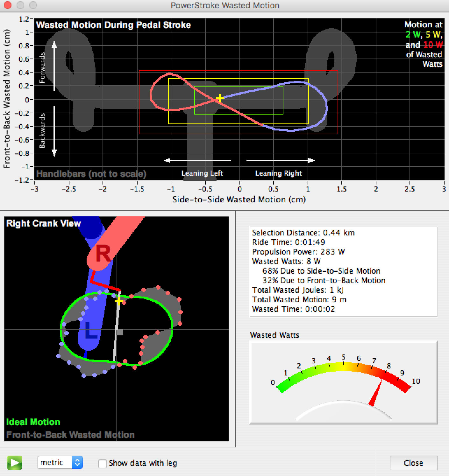This screenshot has height=476, width=449.
Task: Click the 5 mark on Wasted Watts gauge
Action: pos(344,358)
